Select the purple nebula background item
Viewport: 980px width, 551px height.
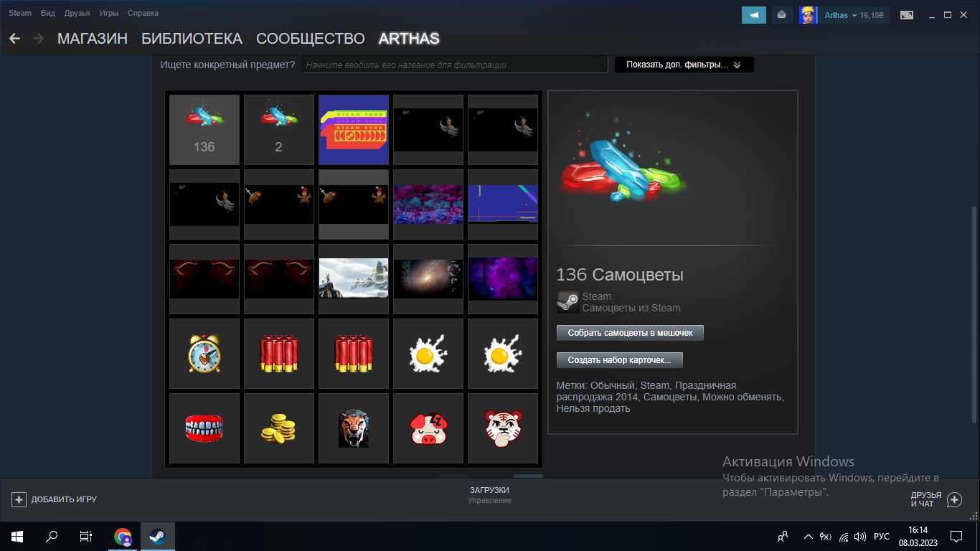pyautogui.click(x=503, y=279)
